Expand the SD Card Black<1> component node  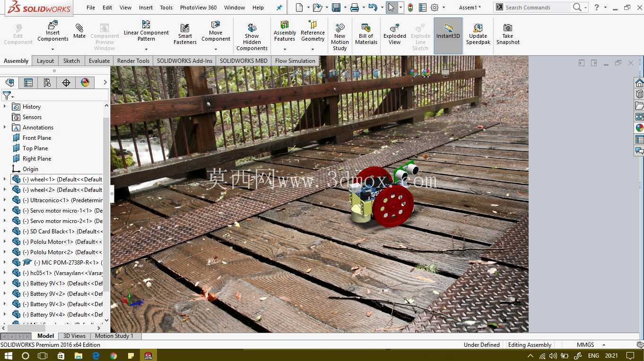tap(5, 231)
